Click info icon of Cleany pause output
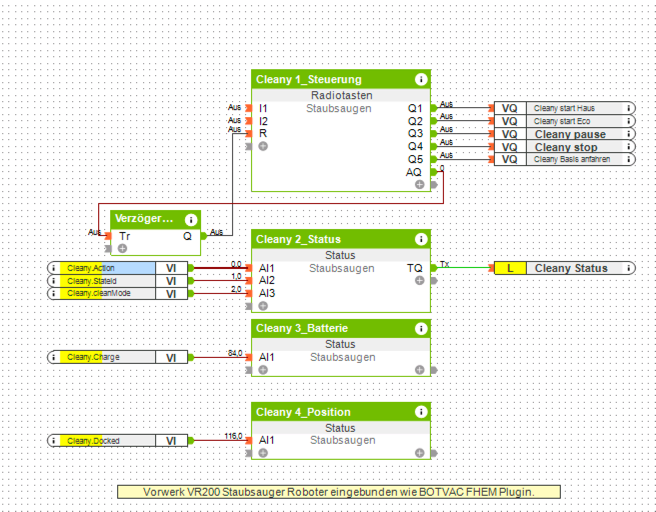 click(x=628, y=134)
